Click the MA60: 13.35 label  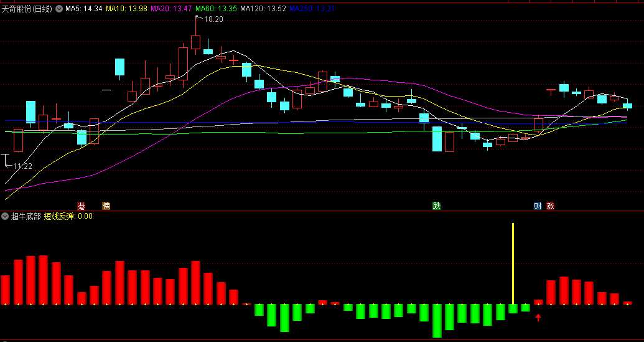[216, 9]
